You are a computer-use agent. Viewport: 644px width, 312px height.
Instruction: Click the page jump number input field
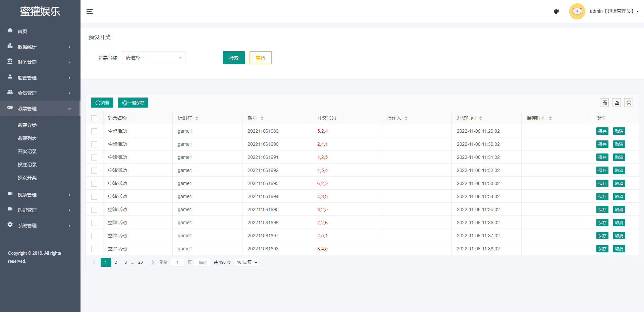point(177,262)
